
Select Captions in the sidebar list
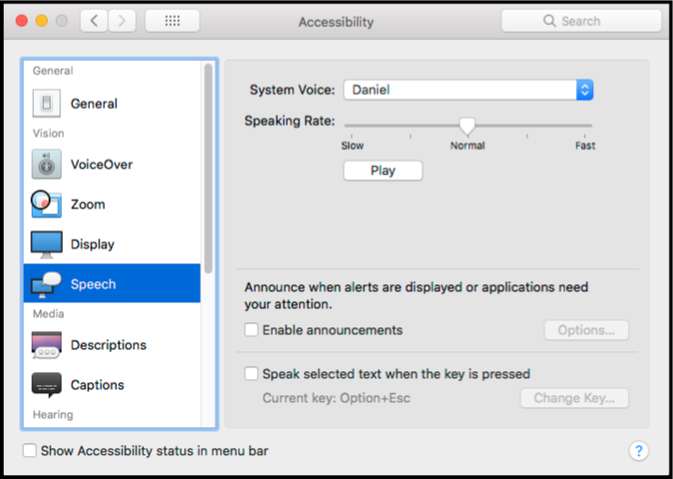pos(112,385)
